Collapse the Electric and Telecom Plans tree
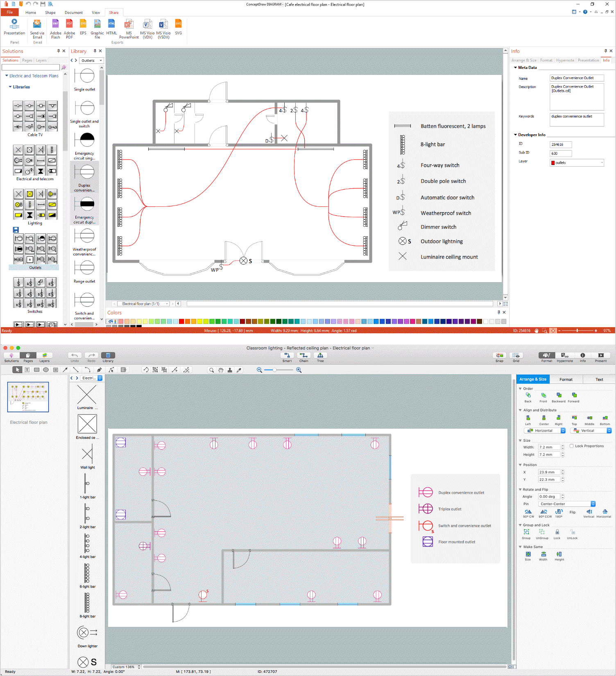Screen dimensions: 616x676 coord(7,76)
